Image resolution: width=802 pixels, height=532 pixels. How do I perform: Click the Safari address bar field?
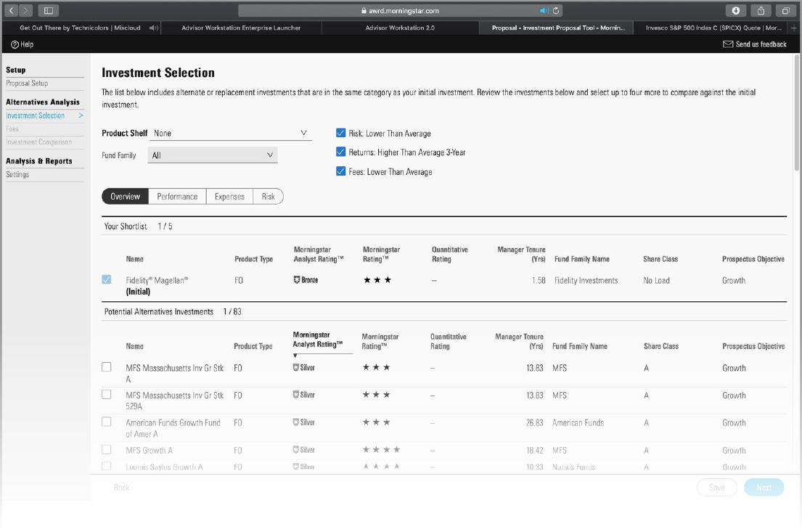401,11
